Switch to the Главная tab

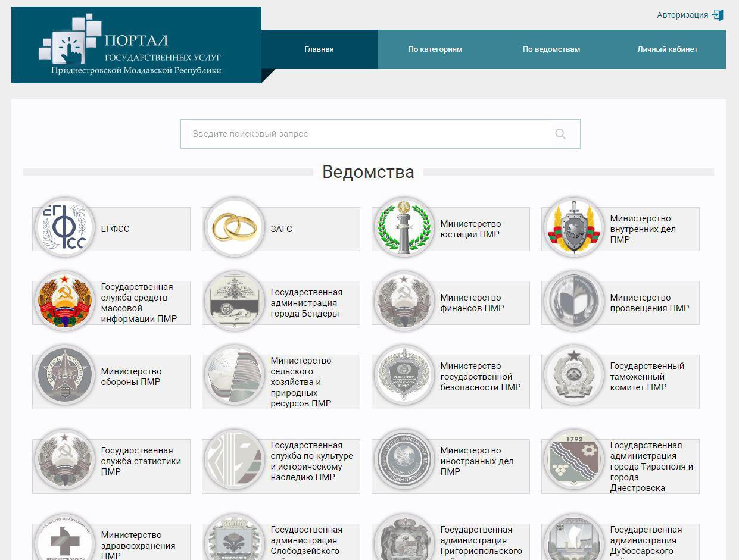319,49
